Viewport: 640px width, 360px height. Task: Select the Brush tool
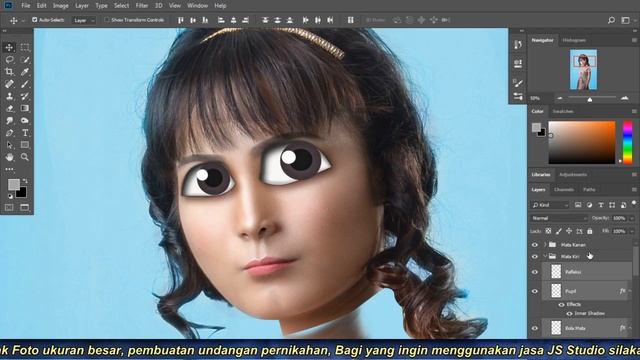click(25, 84)
